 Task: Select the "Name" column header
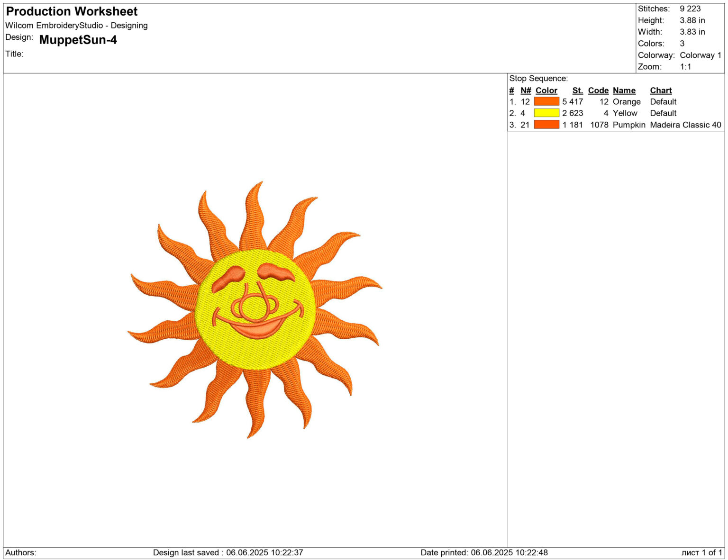[624, 90]
